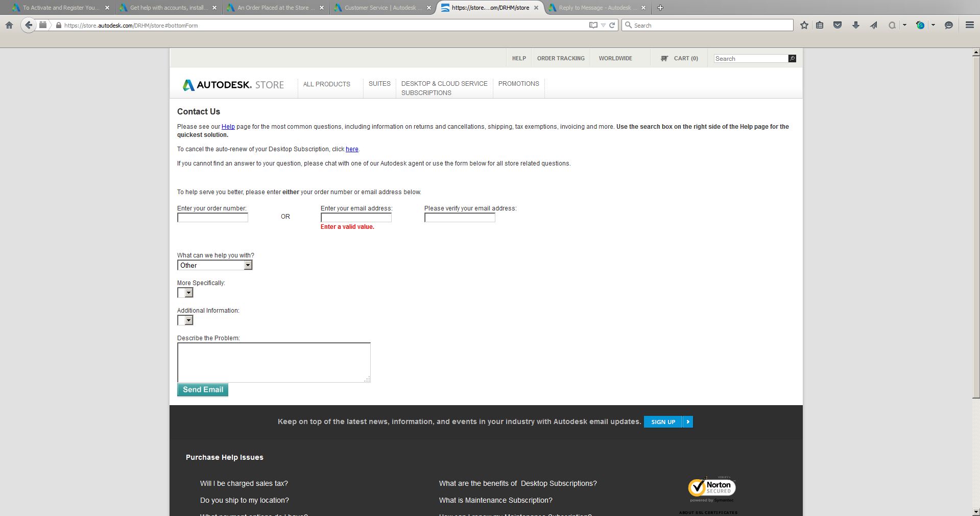Open 'What is Maintenance Subscription?' link
980x516 pixels.
[x=496, y=500]
